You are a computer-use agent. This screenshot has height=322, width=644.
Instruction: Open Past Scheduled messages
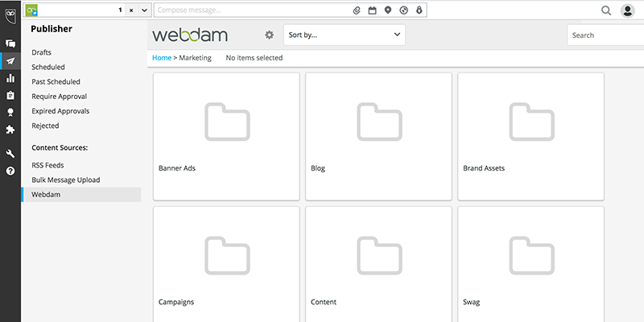(56, 82)
